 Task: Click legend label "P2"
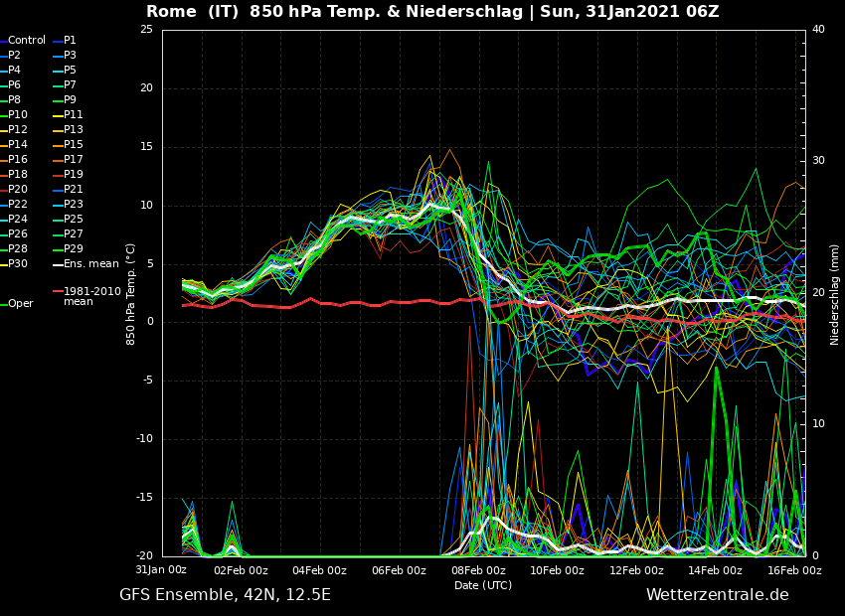tap(14, 55)
